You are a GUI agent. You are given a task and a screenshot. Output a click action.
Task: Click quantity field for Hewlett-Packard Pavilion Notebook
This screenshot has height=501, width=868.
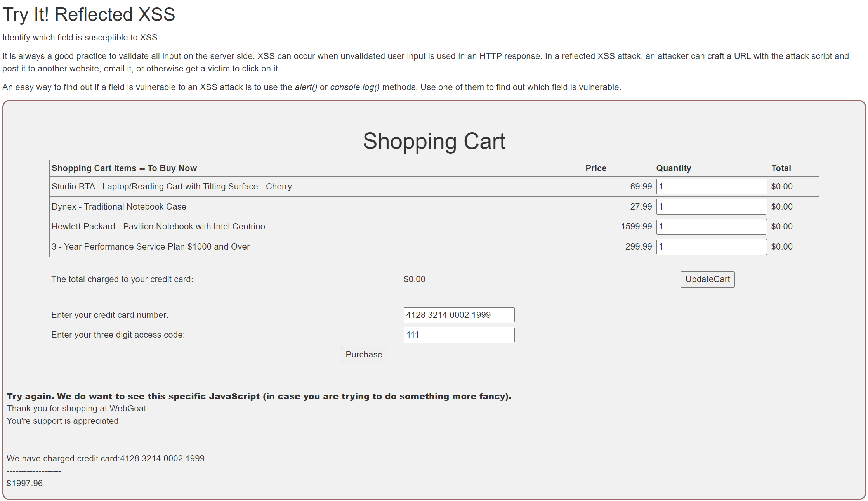click(x=711, y=227)
